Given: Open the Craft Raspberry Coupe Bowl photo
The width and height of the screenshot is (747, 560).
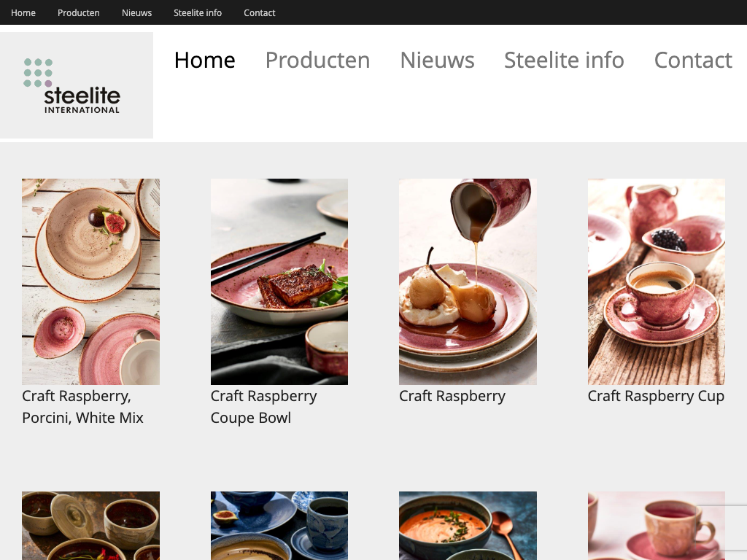Looking at the screenshot, I should (279, 281).
